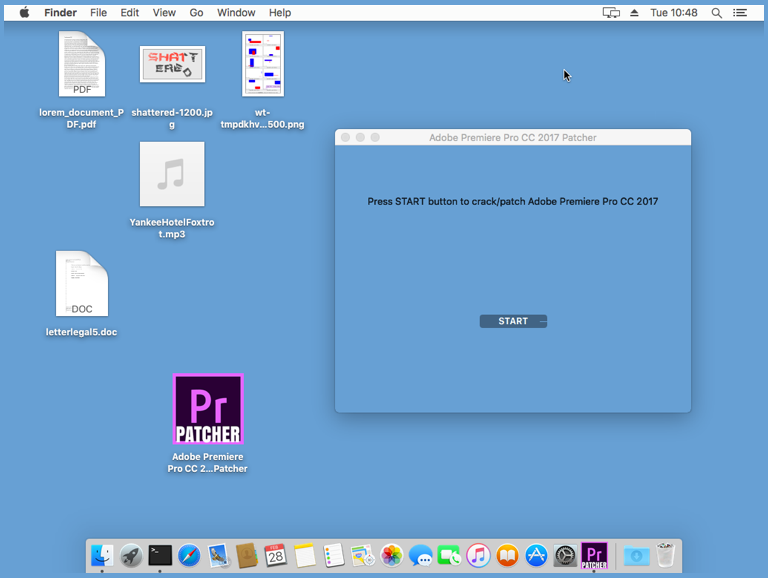This screenshot has width=768, height=578.
Task: Open Messages from the Dock
Action: click(x=420, y=555)
